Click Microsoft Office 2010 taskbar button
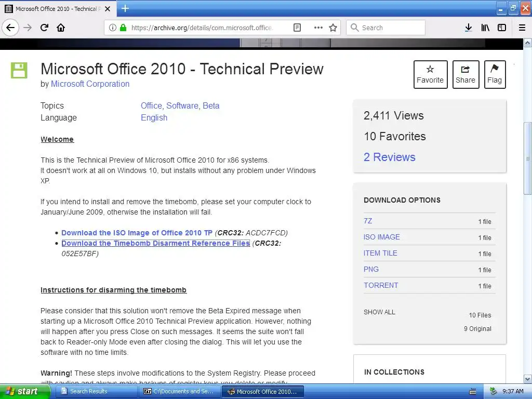This screenshot has width=532, height=399. click(x=262, y=392)
